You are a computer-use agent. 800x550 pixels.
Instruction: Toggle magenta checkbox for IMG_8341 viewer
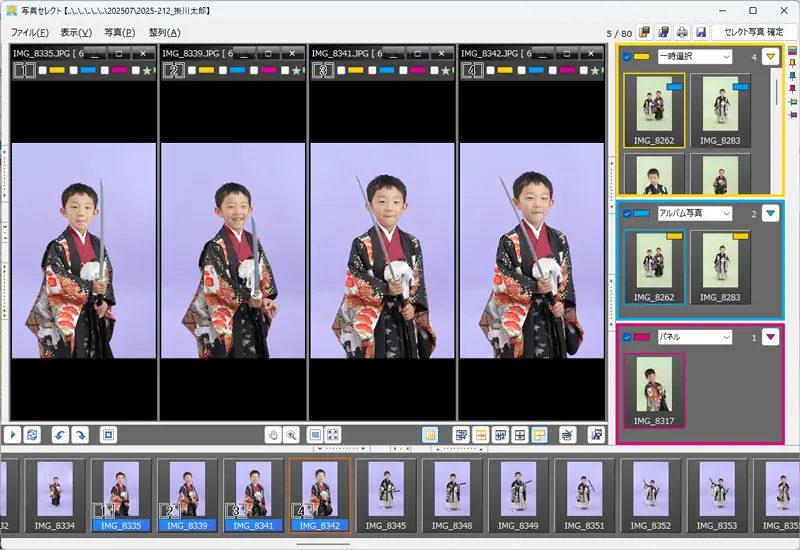(404, 70)
